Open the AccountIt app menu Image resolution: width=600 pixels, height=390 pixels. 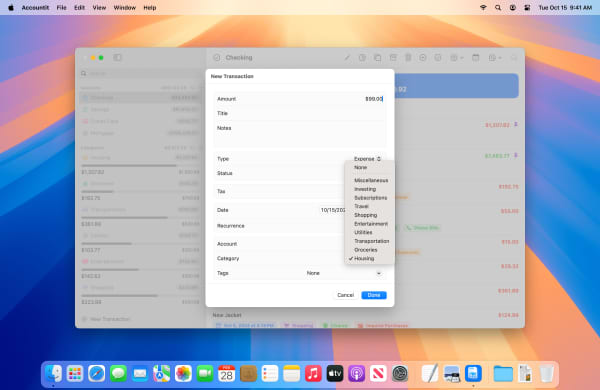tap(35, 8)
